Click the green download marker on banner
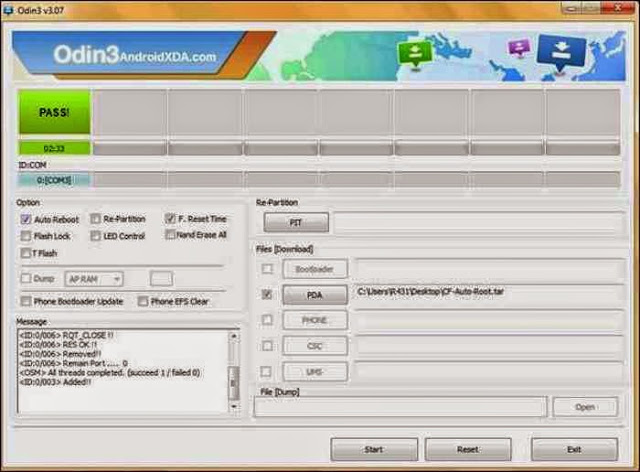This screenshot has height=472, width=640. (x=415, y=53)
